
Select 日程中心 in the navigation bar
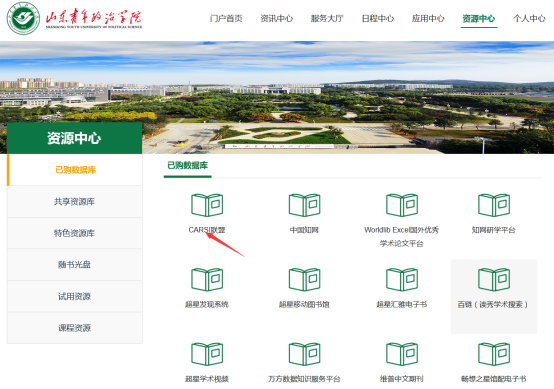pos(378,18)
